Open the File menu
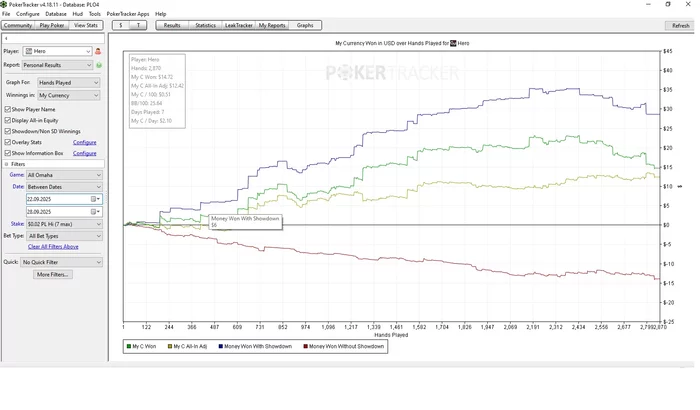700x410 pixels. [x=6, y=14]
